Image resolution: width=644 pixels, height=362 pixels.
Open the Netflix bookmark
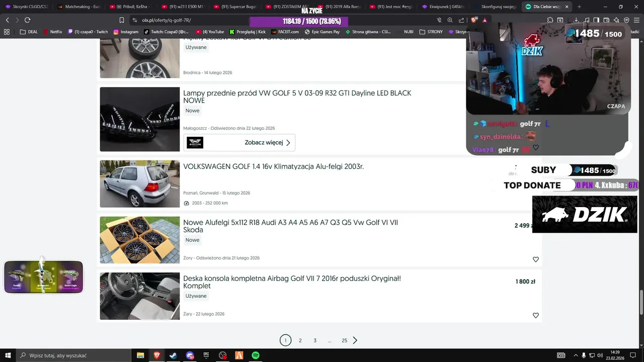[x=53, y=32]
